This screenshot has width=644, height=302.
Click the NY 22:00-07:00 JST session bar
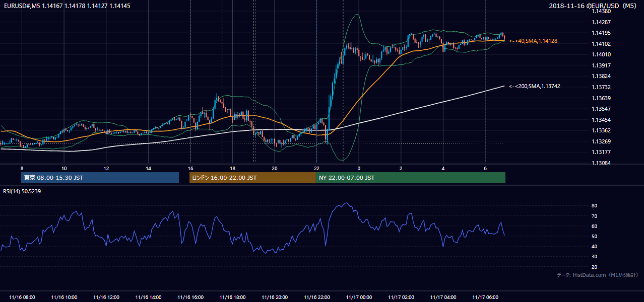411,178
